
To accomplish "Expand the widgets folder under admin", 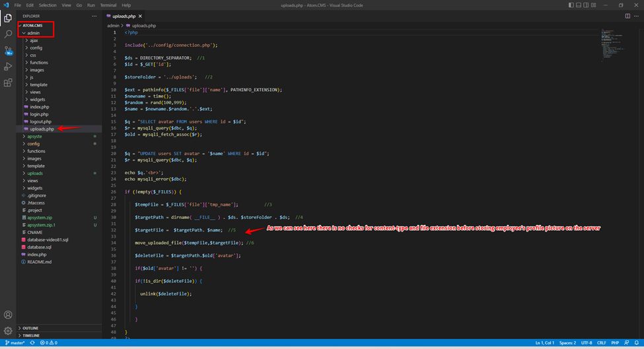I will [x=59, y=99].
